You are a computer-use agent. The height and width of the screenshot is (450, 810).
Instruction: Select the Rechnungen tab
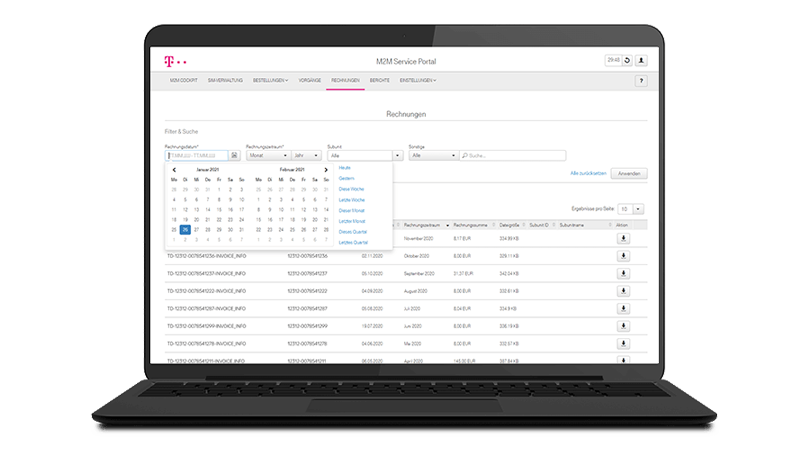(x=345, y=81)
